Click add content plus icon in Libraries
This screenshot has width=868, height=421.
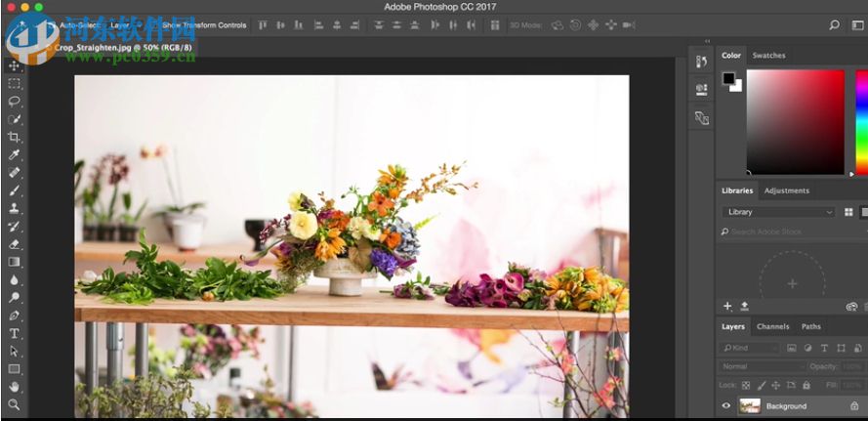(x=727, y=306)
